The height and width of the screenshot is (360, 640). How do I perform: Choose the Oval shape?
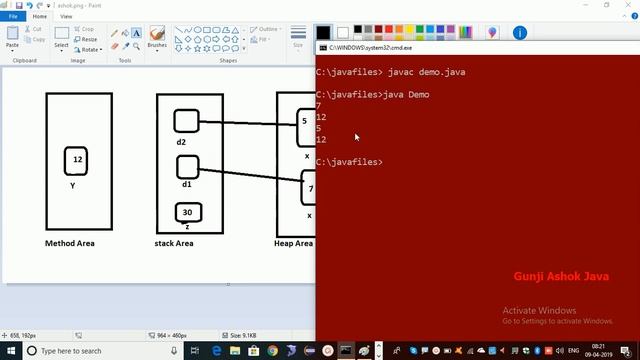click(198, 30)
